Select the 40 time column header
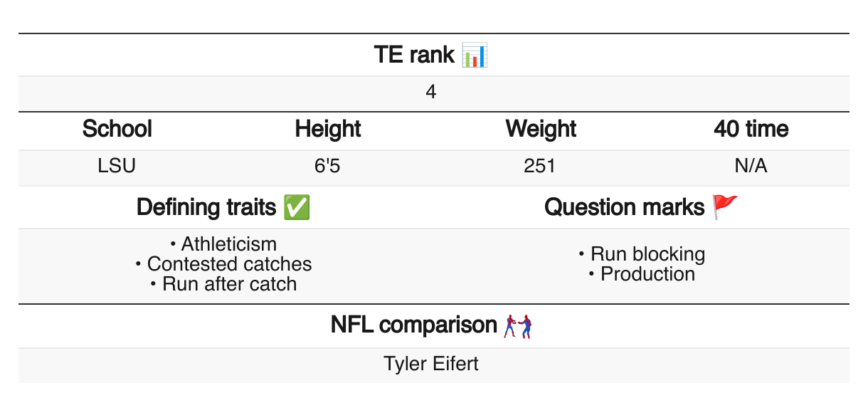 pyautogui.click(x=751, y=130)
